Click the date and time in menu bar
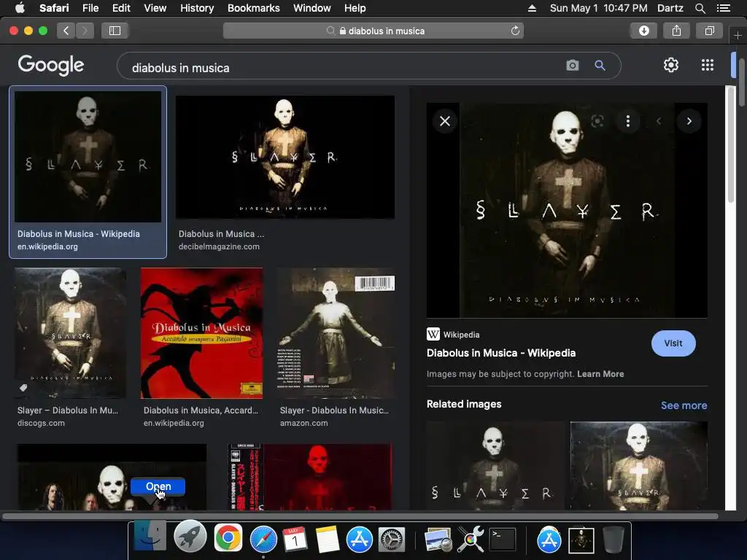This screenshot has width=747, height=560. (x=598, y=8)
